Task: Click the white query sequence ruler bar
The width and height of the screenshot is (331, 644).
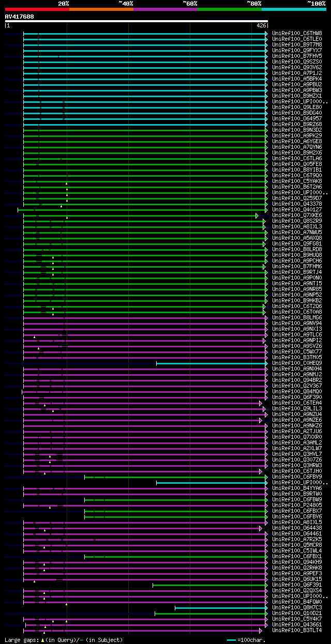Action: (x=137, y=21)
